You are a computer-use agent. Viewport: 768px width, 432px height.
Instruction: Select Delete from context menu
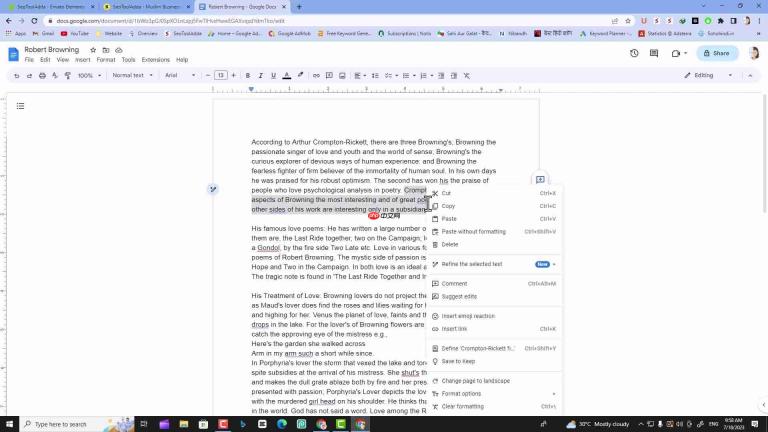tap(495, 244)
